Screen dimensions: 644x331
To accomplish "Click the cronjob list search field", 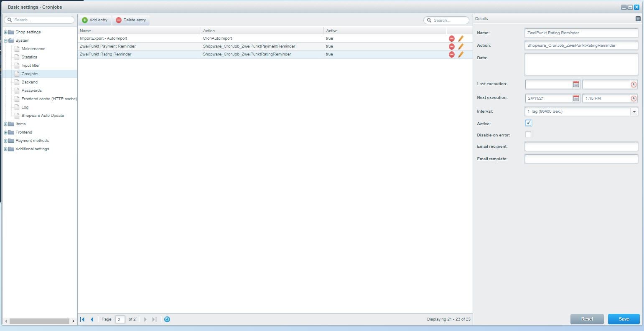I will tap(446, 20).
